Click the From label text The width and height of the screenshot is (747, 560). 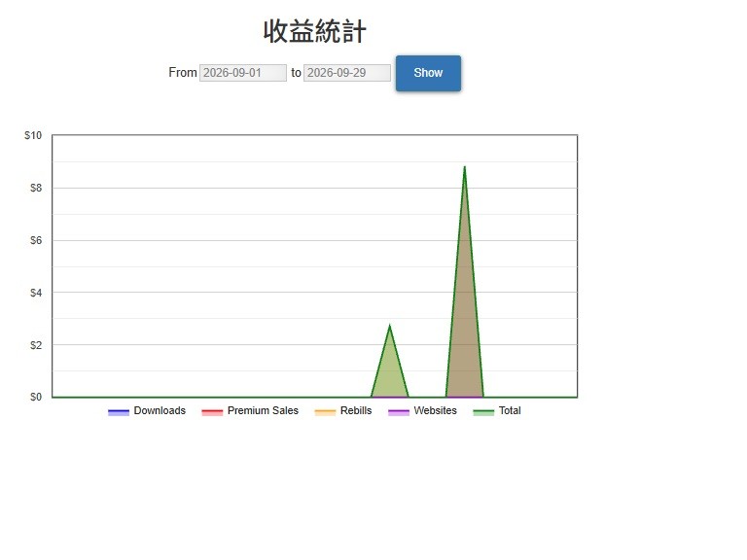coord(183,73)
